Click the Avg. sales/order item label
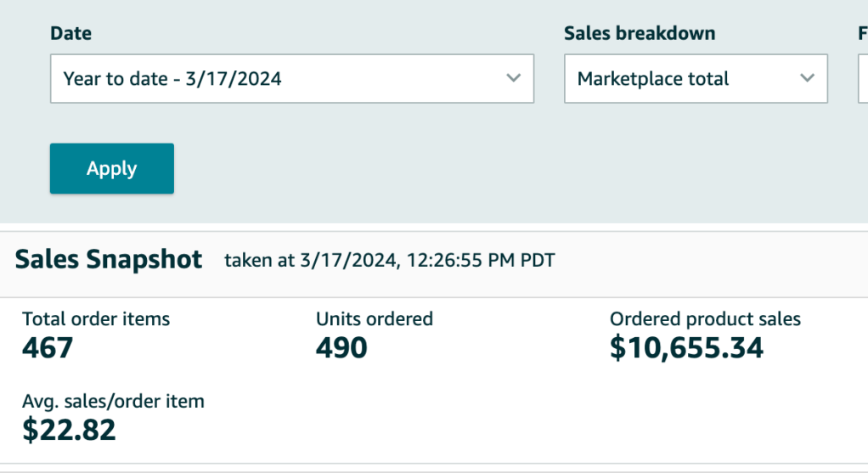This screenshot has width=868, height=473. pos(113,401)
